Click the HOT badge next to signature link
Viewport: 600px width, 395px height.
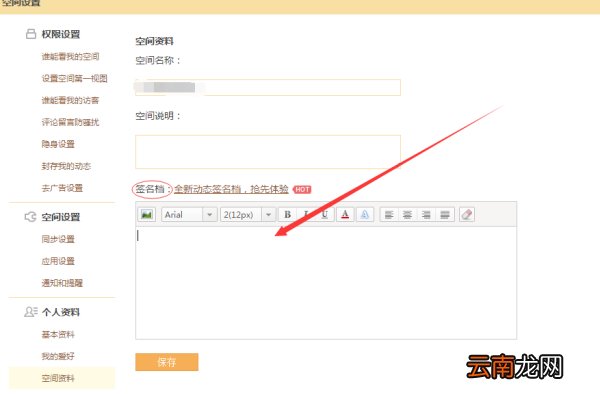(302, 189)
